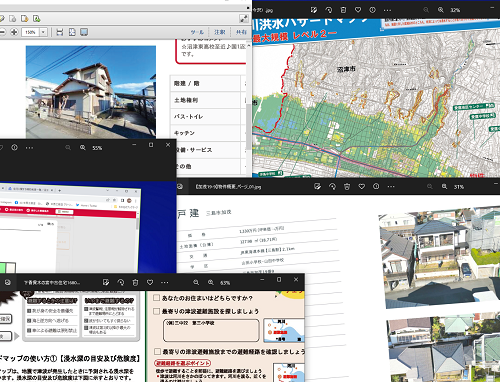This screenshot has height=382, width=500.
Task: Delete the image in 32% Photos window
Action: (343, 10)
